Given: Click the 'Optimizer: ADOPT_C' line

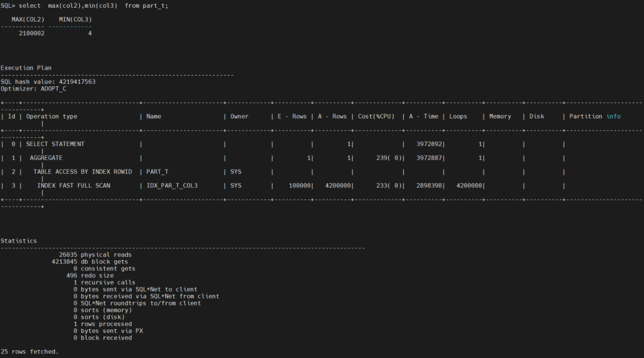Looking at the screenshot, I should tap(33, 89).
